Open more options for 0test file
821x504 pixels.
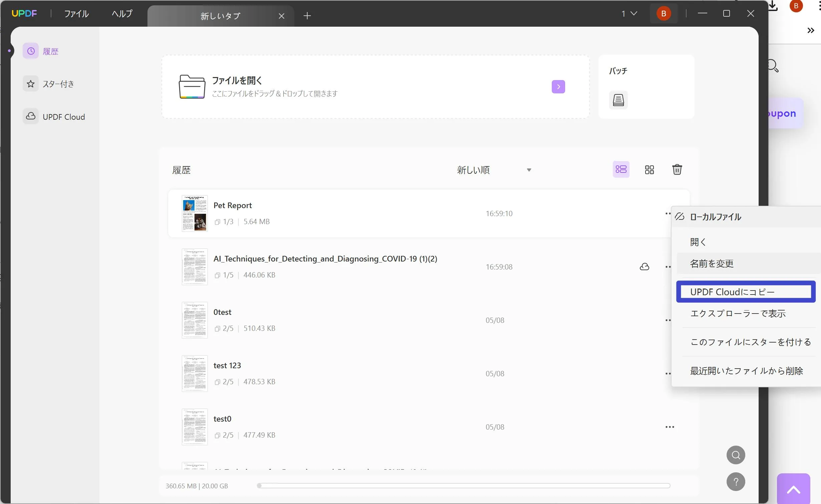pos(668,320)
